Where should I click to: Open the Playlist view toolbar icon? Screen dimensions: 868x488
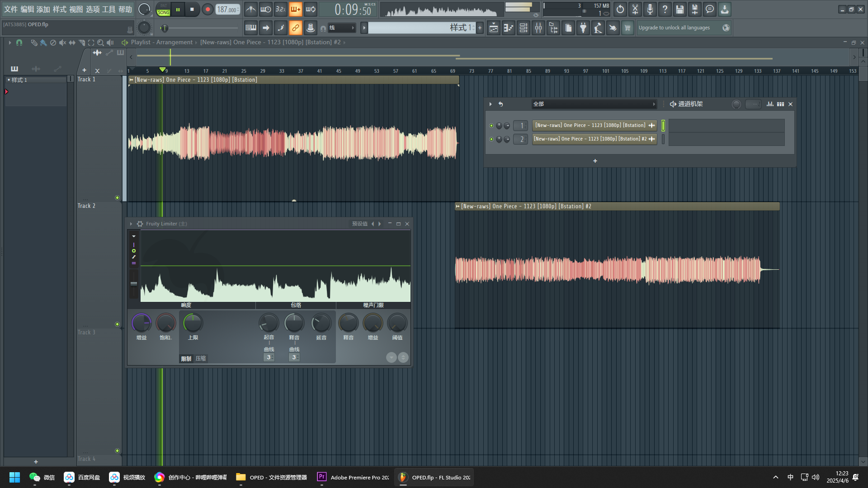coord(494,28)
